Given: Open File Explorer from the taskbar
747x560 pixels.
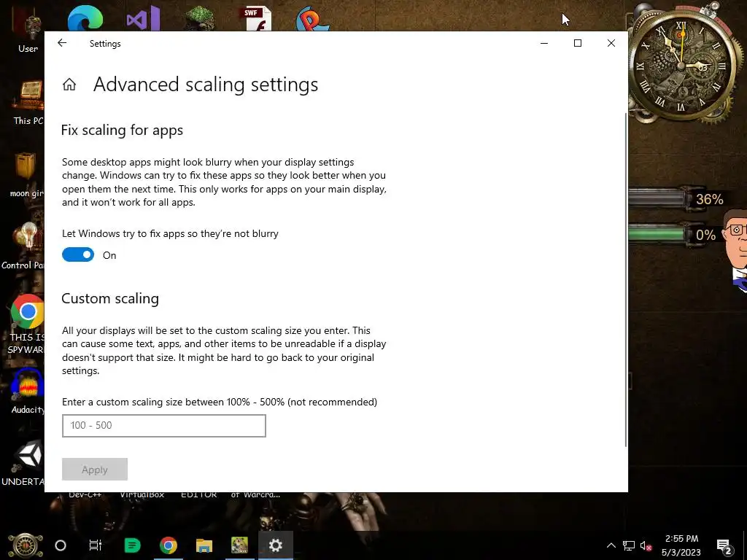Looking at the screenshot, I should 204,545.
